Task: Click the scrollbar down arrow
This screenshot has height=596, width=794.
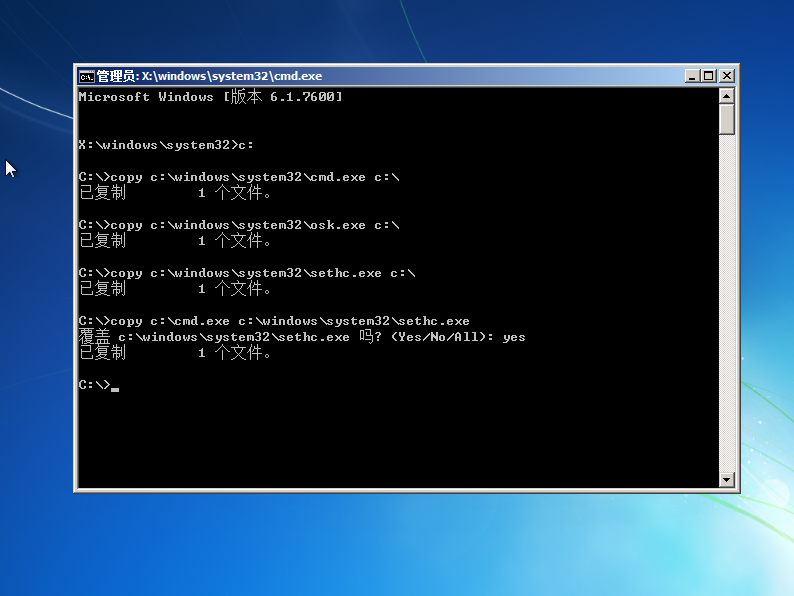Action: [x=727, y=480]
